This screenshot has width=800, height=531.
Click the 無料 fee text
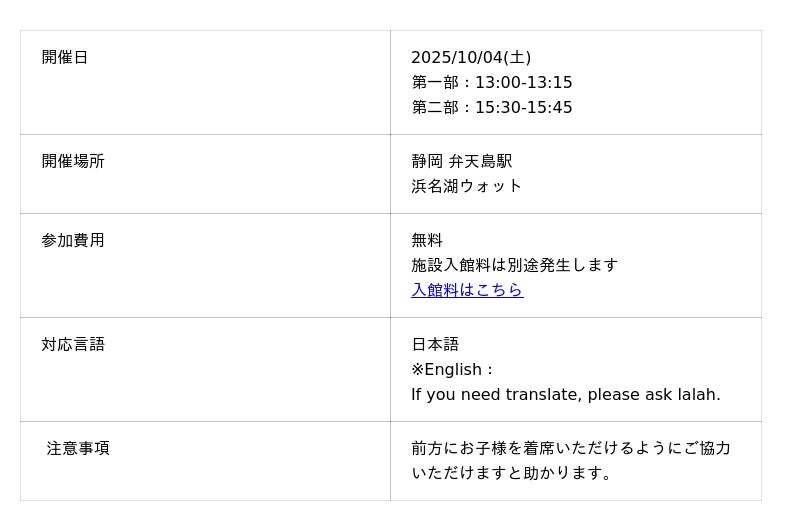pyautogui.click(x=427, y=241)
